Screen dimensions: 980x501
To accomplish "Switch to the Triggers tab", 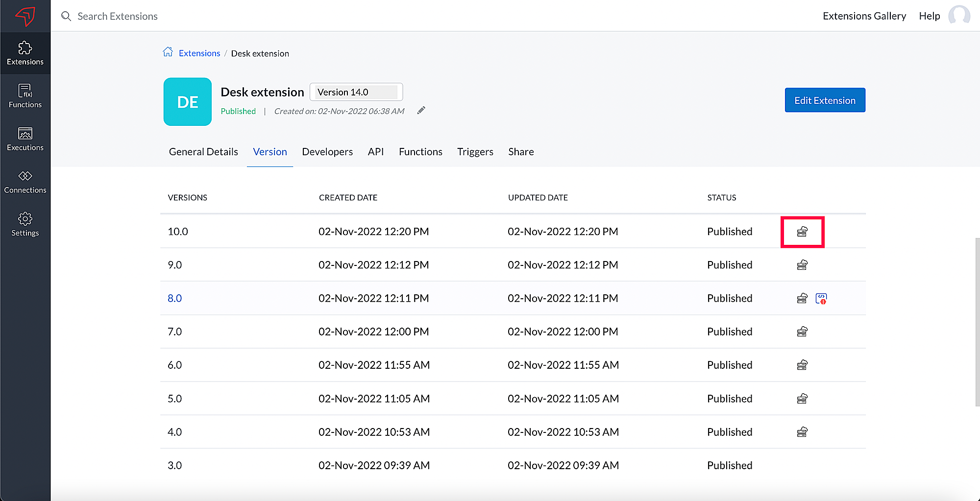I will click(475, 152).
